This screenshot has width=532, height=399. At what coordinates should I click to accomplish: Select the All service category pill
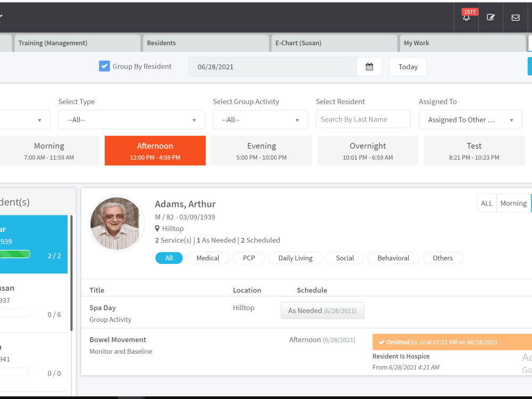[169, 258]
